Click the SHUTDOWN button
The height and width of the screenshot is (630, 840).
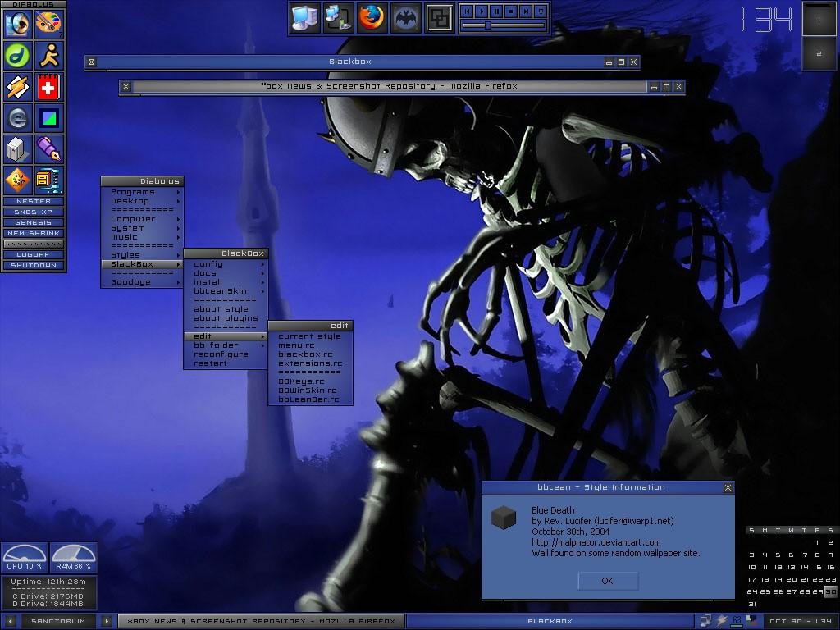point(33,266)
